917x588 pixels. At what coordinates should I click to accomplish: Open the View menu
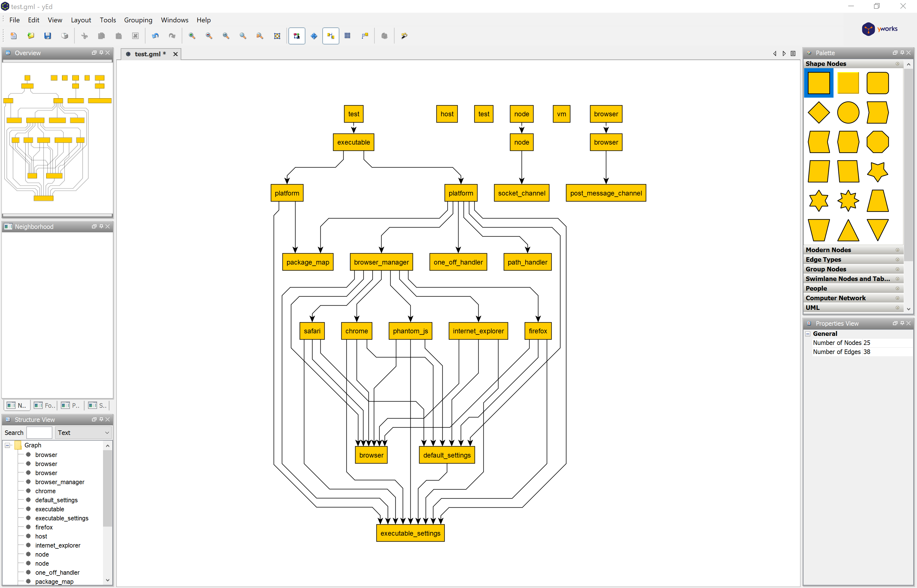pos(55,20)
